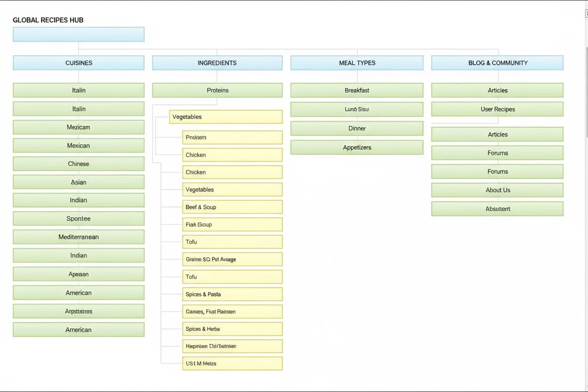Select the American cuisine node
Screen dimensions: 588x392
[x=78, y=293]
